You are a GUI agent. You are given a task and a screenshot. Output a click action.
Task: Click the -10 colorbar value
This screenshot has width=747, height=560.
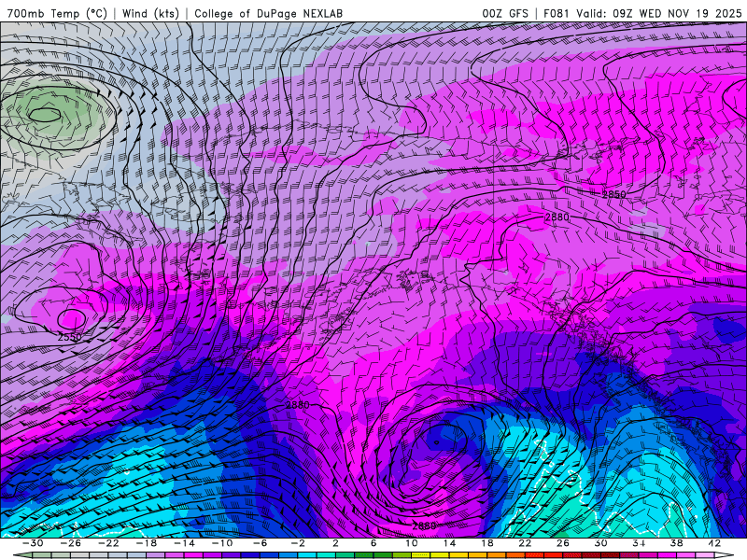221,543
